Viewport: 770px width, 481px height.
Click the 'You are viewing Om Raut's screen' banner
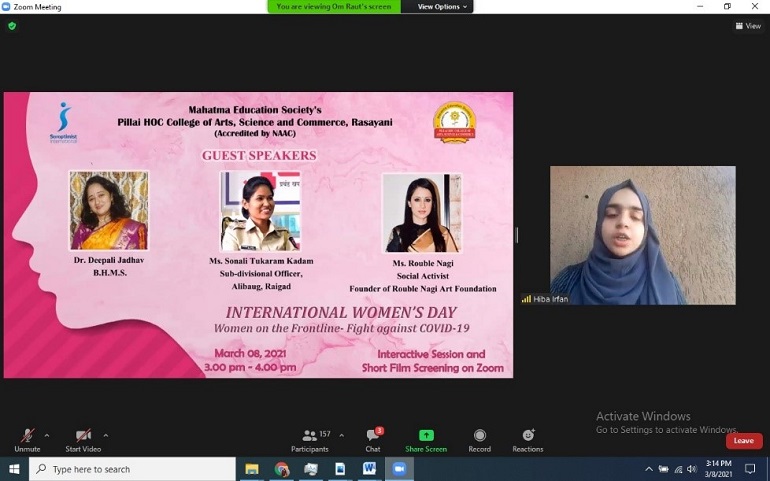coord(334,6)
